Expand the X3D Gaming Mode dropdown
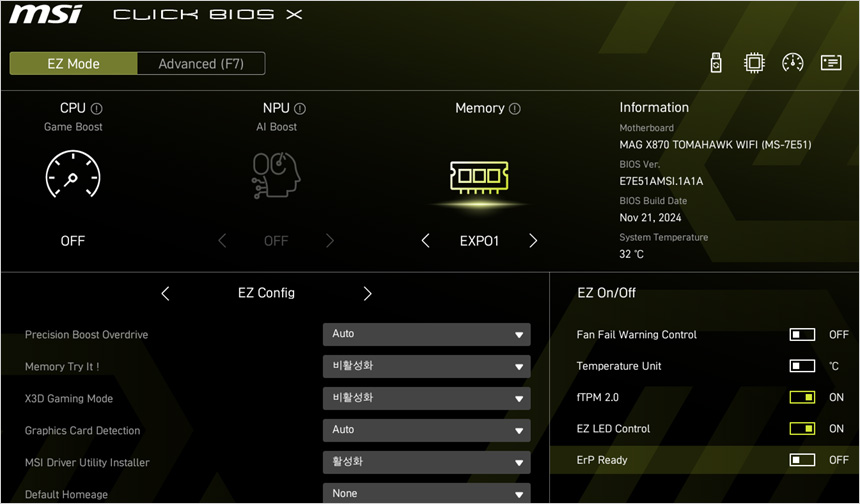Image resolution: width=860 pixels, height=504 pixels. point(426,398)
